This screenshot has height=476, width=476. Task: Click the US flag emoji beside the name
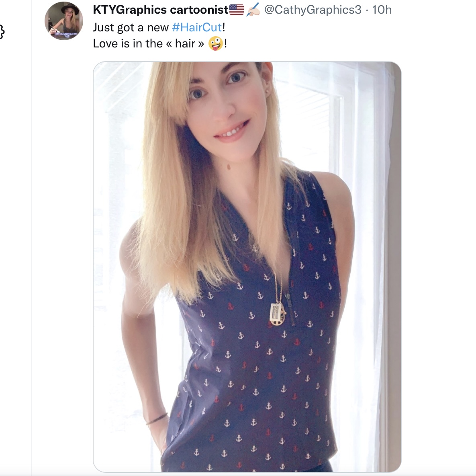coord(236,10)
